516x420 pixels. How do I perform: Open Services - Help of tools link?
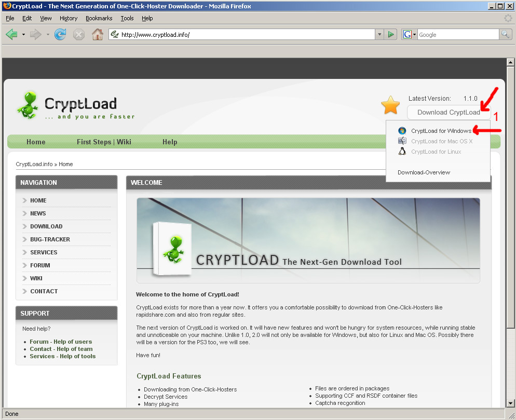pyautogui.click(x=62, y=356)
